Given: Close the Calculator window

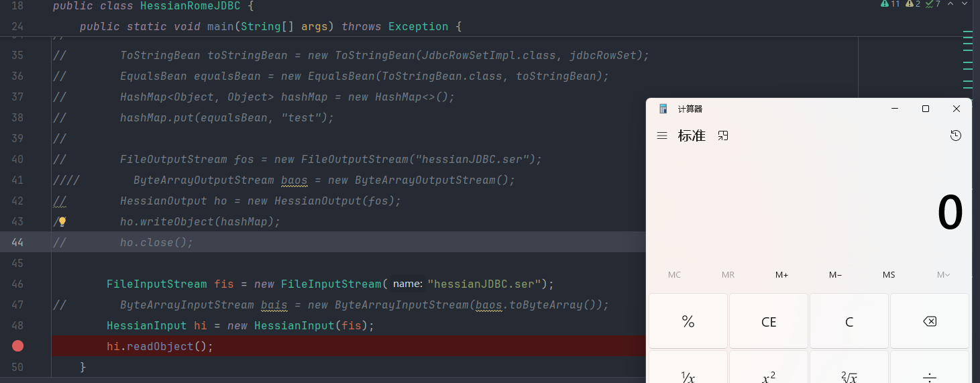Looking at the screenshot, I should [957, 109].
